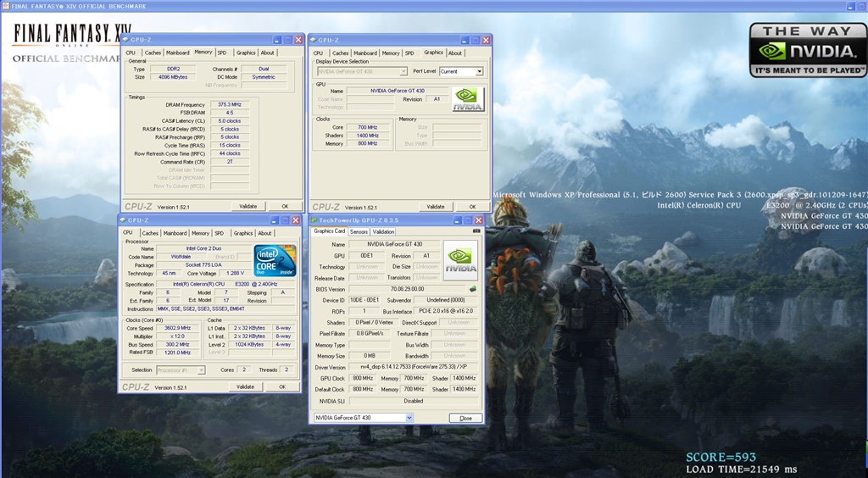Open Caches tab in CPU-Z CPU window
868x478 pixels.
pyautogui.click(x=150, y=233)
